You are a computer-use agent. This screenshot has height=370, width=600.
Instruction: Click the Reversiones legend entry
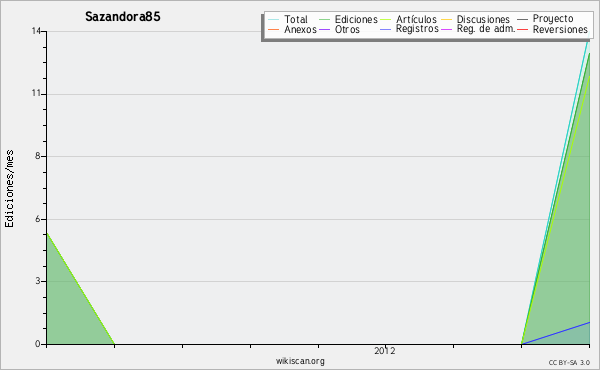coord(553,29)
